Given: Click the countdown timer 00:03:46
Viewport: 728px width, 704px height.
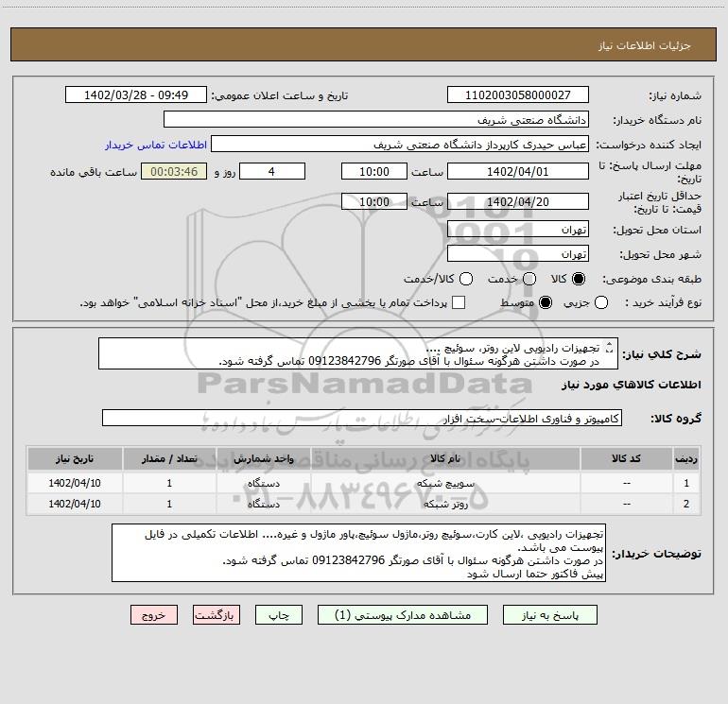Looking at the screenshot, I should 174,171.
